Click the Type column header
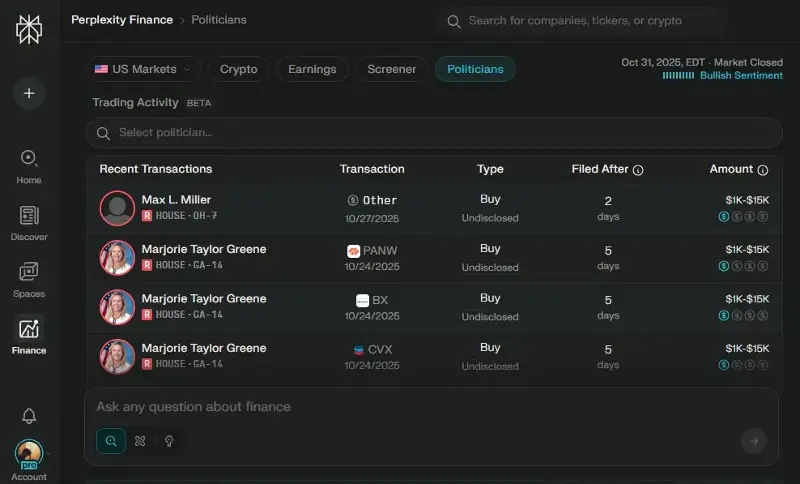Viewport: 800px width, 484px height. coord(490,169)
